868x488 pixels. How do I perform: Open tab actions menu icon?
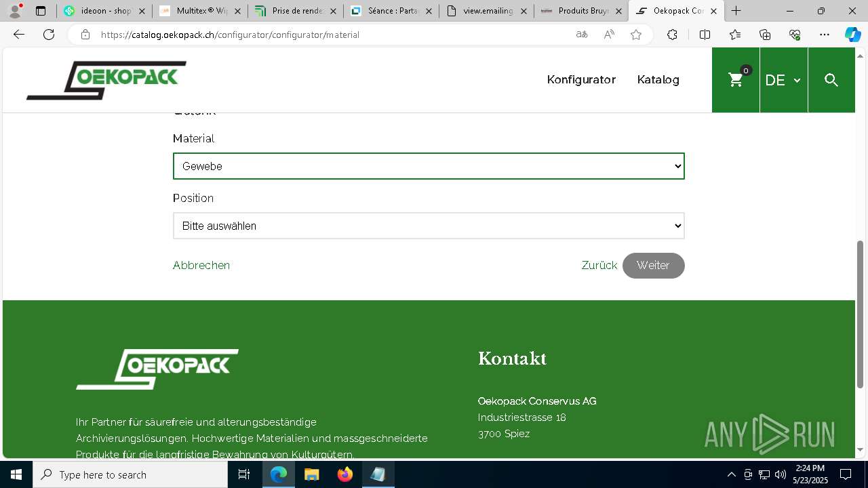[41, 11]
